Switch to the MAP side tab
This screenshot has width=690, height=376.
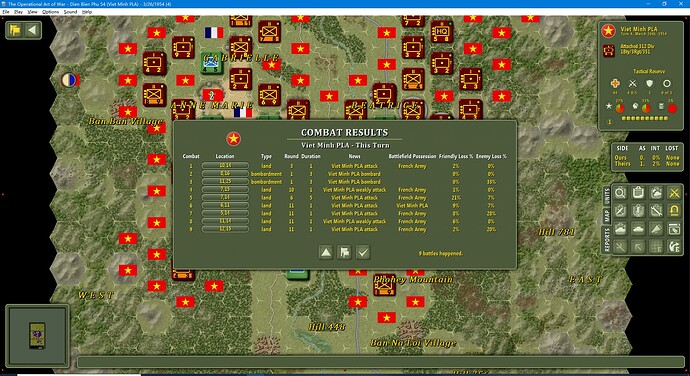coord(607,215)
